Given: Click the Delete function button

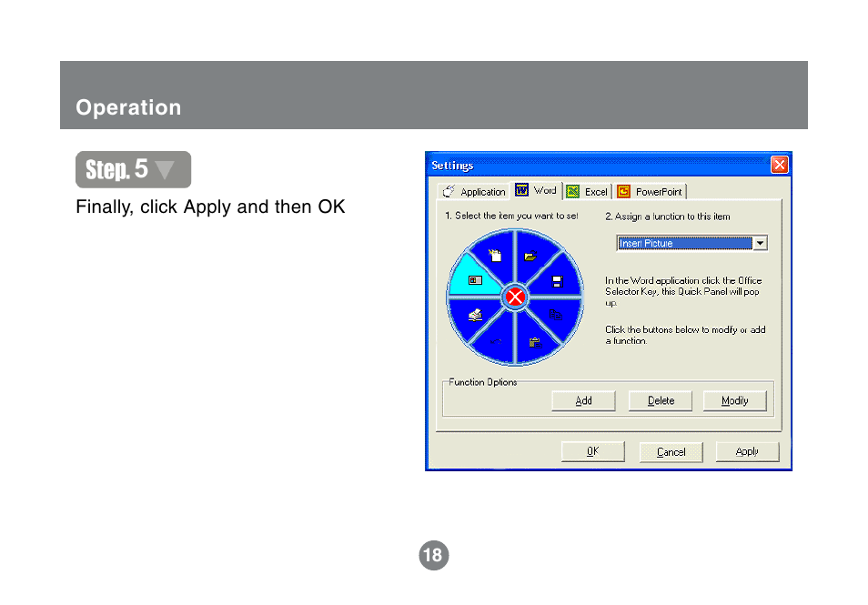Looking at the screenshot, I should pos(661,400).
